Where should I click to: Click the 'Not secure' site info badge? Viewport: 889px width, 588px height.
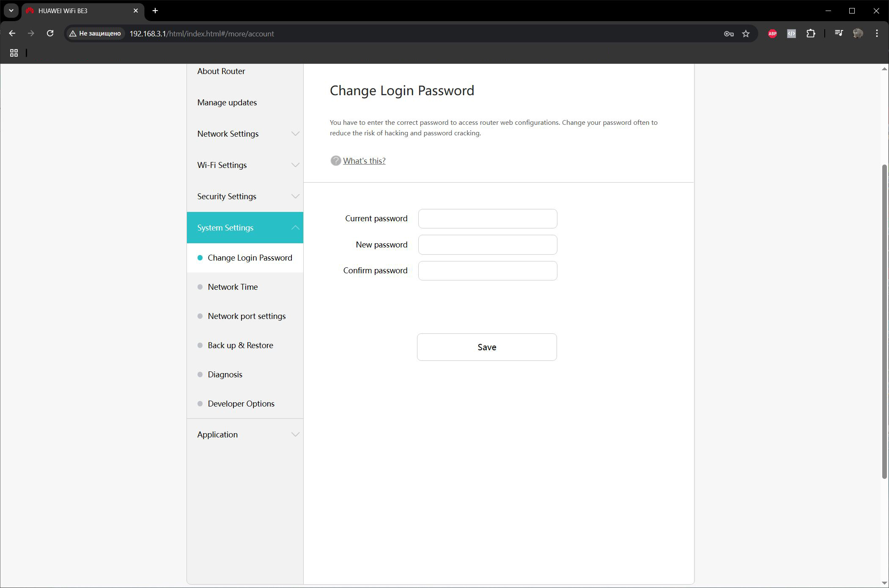tap(95, 33)
